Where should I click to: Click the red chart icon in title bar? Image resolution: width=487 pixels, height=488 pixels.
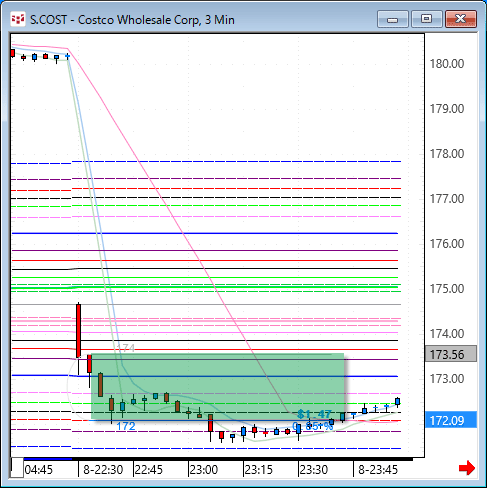[x=18, y=19]
